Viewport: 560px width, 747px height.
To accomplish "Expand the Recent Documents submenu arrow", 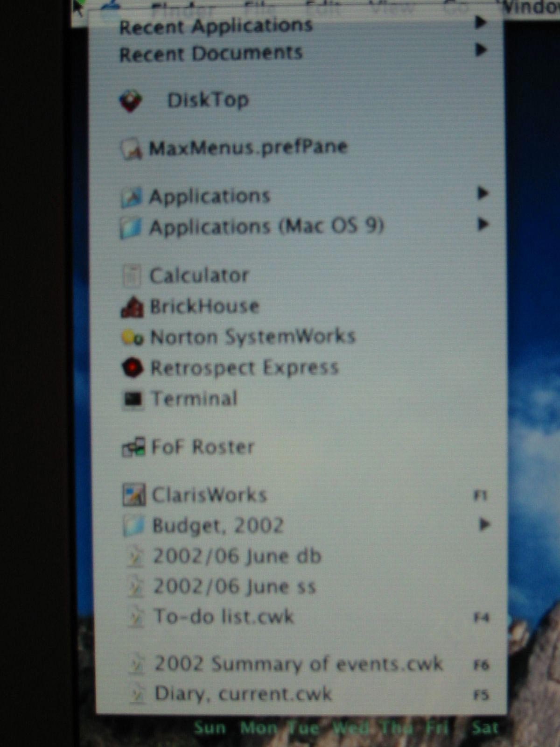I will tap(481, 49).
